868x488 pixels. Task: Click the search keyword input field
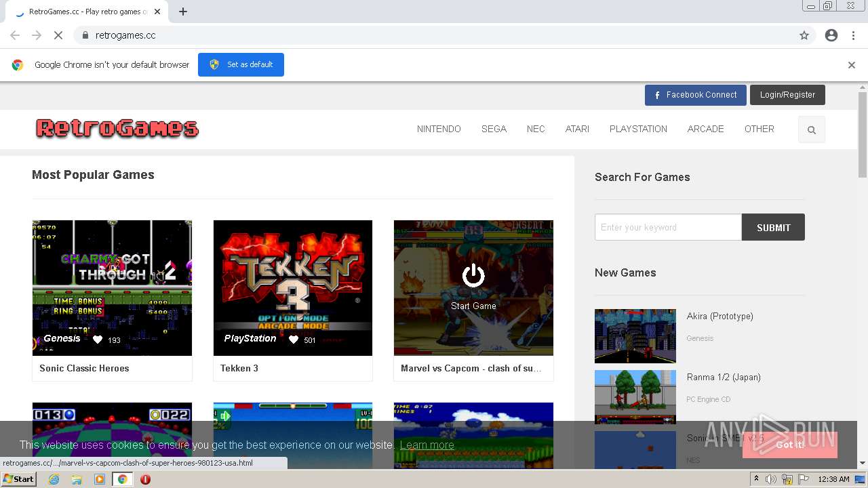[x=668, y=227]
